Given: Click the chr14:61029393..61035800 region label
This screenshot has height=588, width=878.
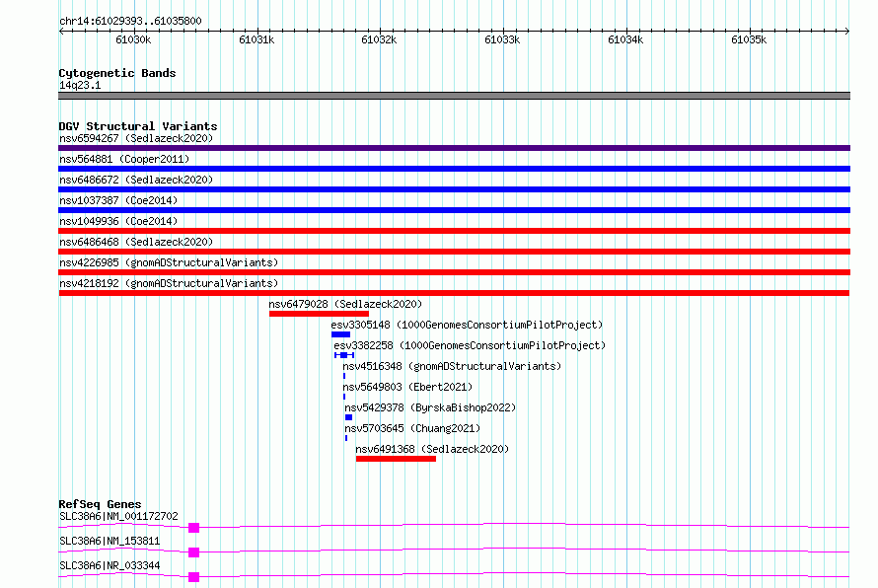Looking at the screenshot, I should (130, 21).
